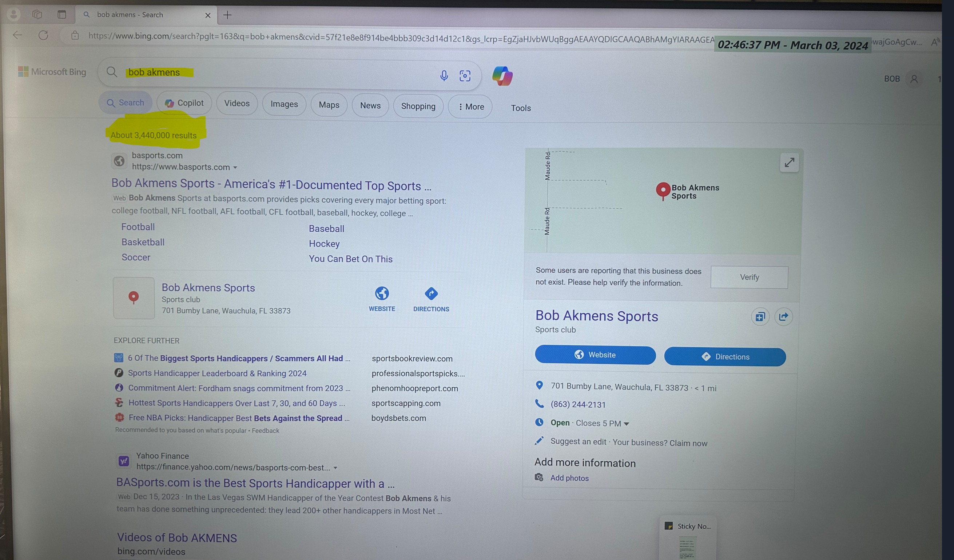This screenshot has height=560, width=954.
Task: Expand the Yahoo Finance URL dropdown arrow
Action: point(335,468)
